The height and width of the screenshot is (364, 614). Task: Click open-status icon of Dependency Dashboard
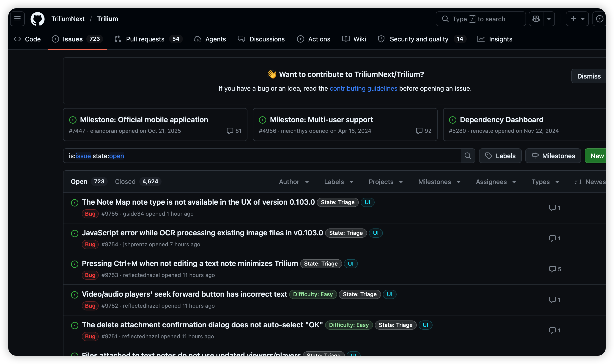click(x=452, y=120)
